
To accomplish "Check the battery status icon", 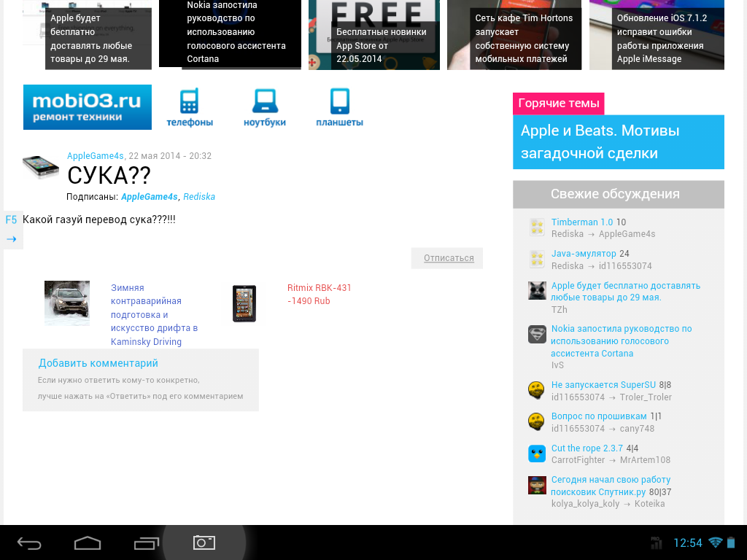I will point(731,542).
